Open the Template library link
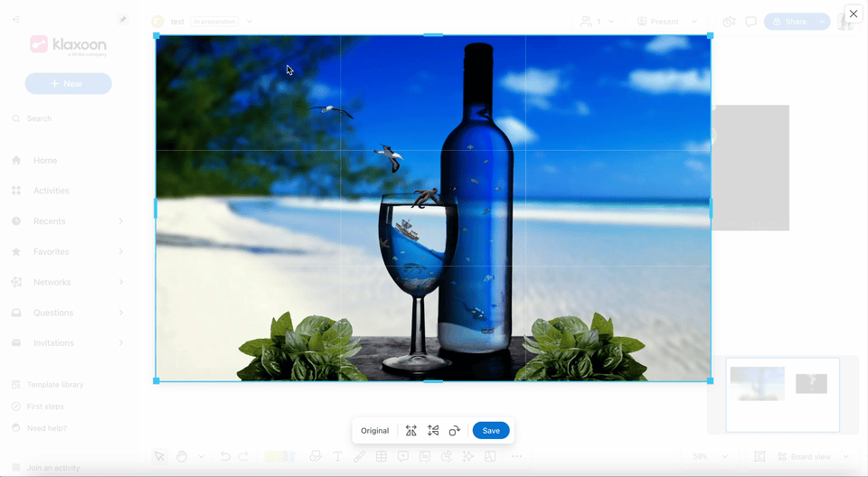This screenshot has width=868, height=477. click(x=55, y=385)
